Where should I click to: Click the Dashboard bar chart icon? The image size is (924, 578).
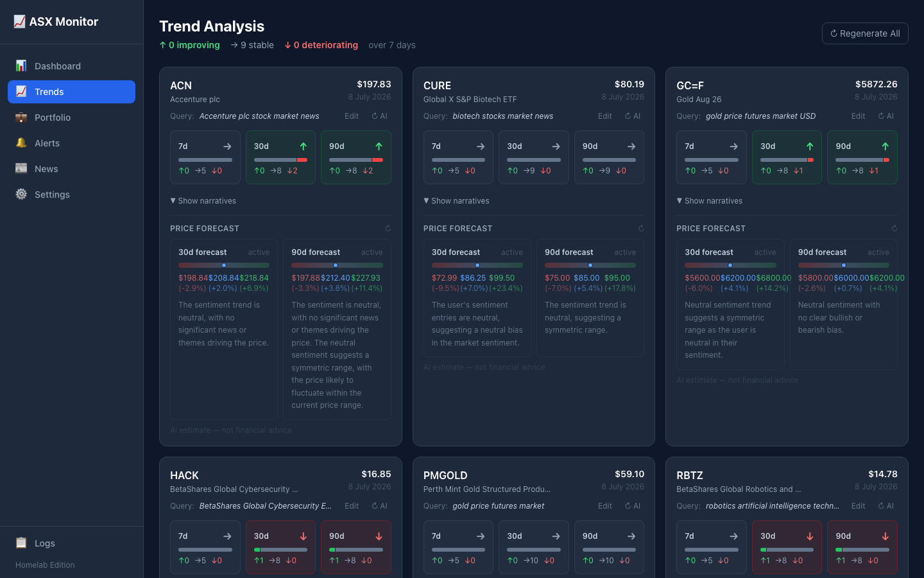[x=21, y=66]
